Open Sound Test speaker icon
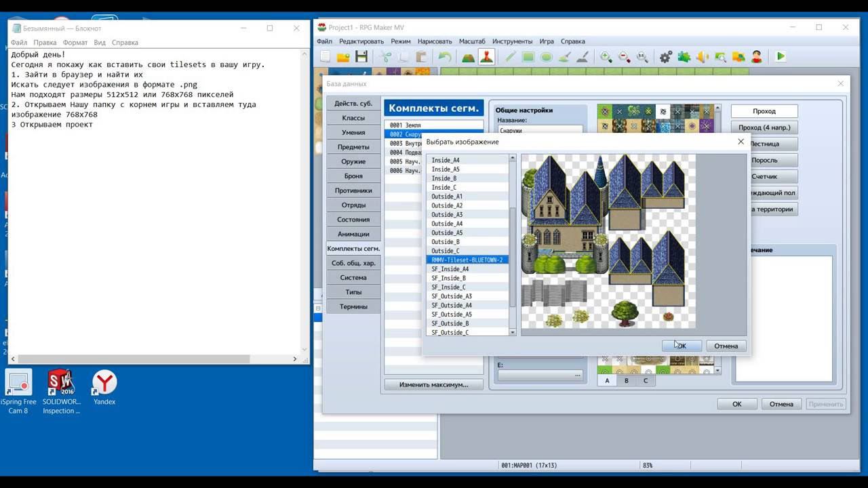Viewport: 868px width, 488px height. [702, 57]
